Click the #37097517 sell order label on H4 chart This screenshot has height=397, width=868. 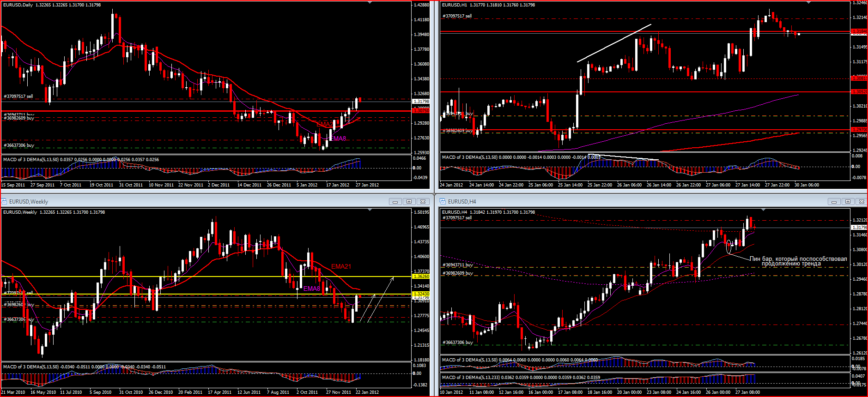[457, 218]
